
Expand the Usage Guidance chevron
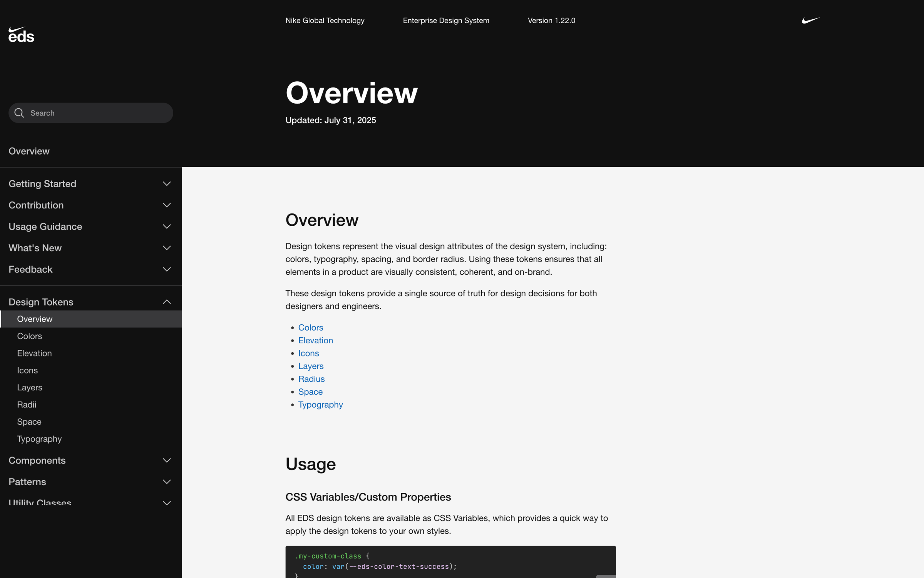click(x=167, y=227)
